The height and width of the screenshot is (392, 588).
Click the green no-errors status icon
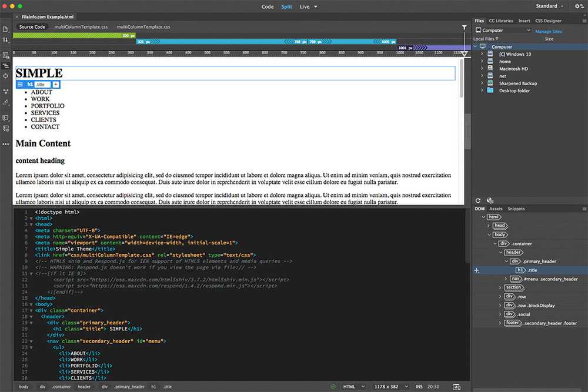coord(333,387)
